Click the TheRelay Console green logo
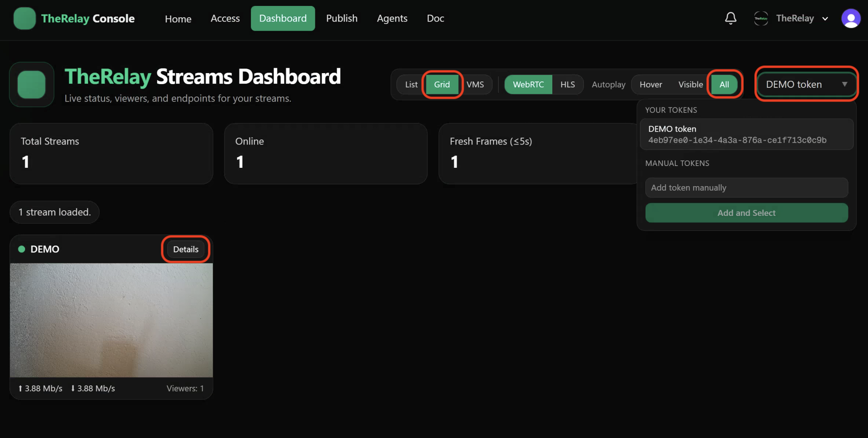 (x=25, y=19)
